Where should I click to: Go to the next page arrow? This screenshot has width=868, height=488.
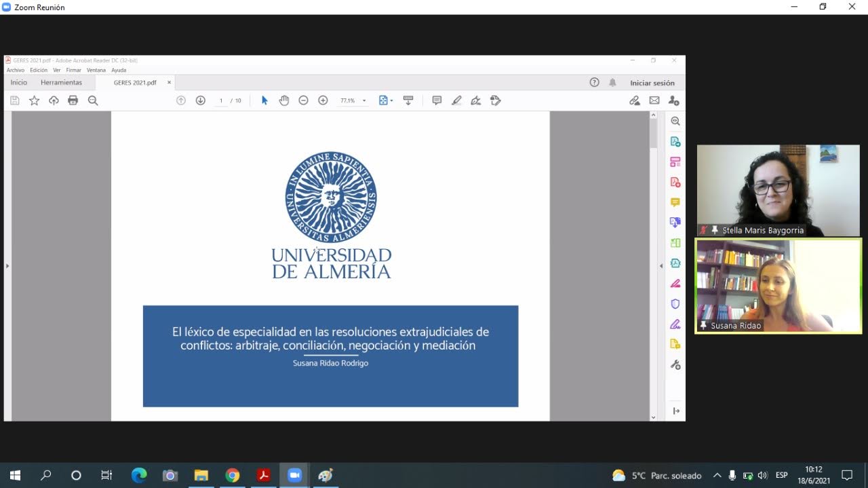point(201,100)
